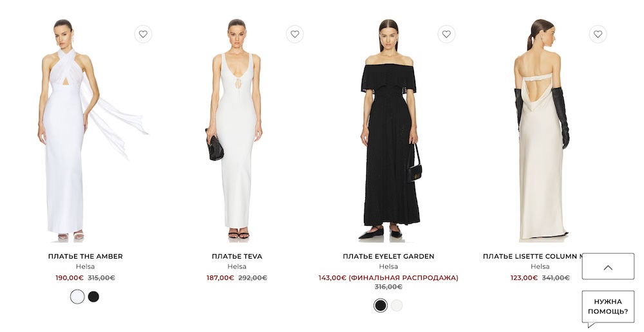The height and width of the screenshot is (332, 644).
Task: Save Lisette Column dress with heart icon
Action: pos(598,34)
